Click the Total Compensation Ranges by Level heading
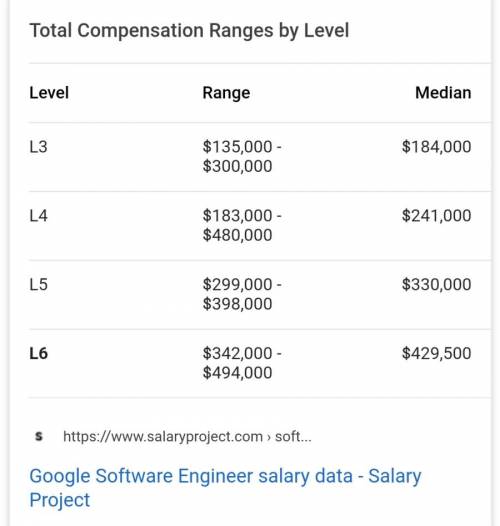 click(x=189, y=31)
